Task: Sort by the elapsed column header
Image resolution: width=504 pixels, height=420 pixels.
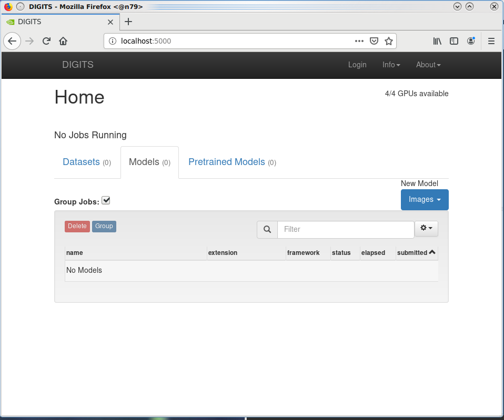Action: click(x=378, y=253)
